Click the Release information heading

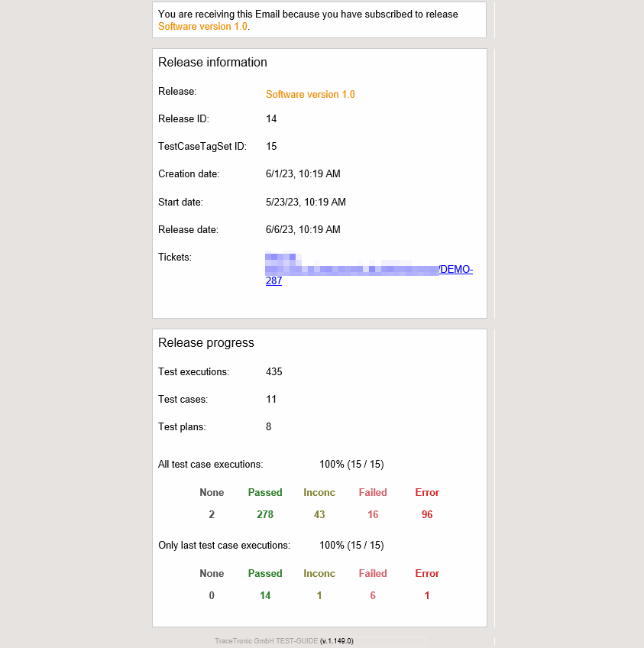pyautogui.click(x=212, y=63)
